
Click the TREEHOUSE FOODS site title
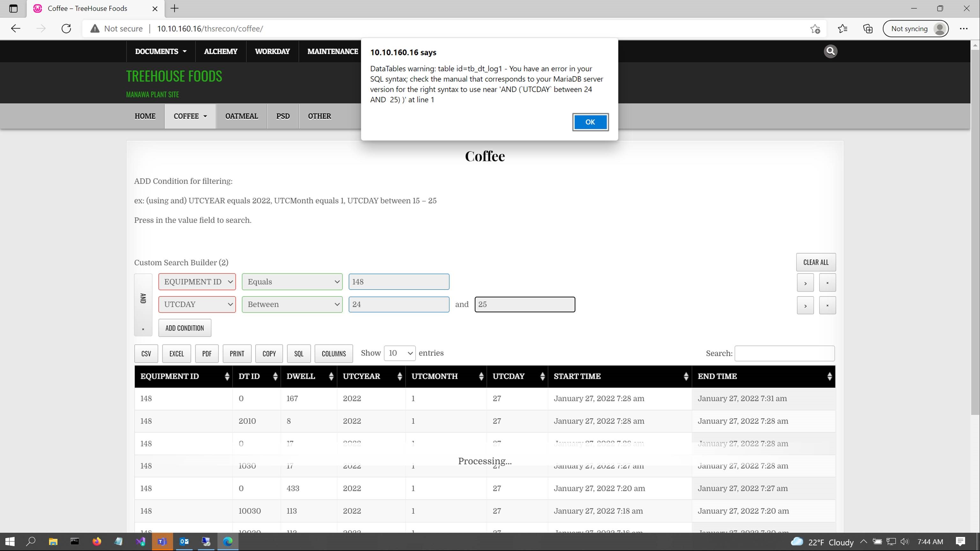174,76
